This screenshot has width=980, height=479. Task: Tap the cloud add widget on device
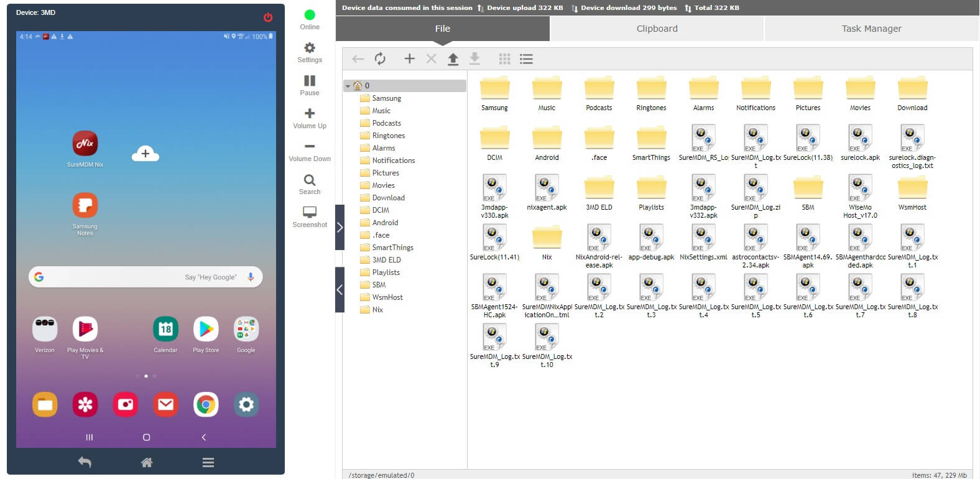click(146, 154)
